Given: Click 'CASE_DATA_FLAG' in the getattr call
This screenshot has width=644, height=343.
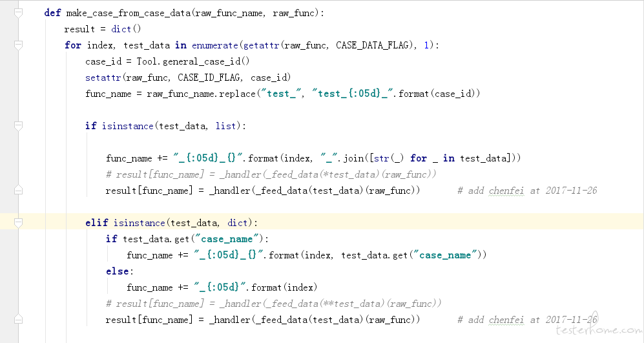Looking at the screenshot, I should tap(372, 45).
